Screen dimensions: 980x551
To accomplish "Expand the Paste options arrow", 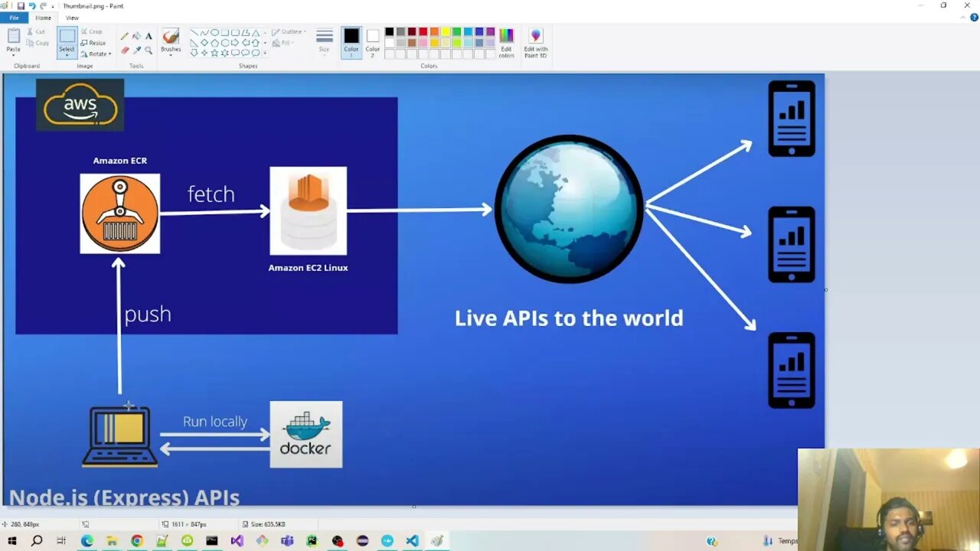I will click(14, 55).
